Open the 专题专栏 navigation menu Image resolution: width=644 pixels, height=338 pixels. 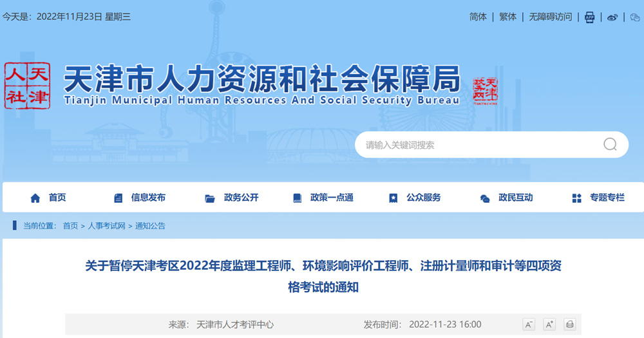point(607,198)
